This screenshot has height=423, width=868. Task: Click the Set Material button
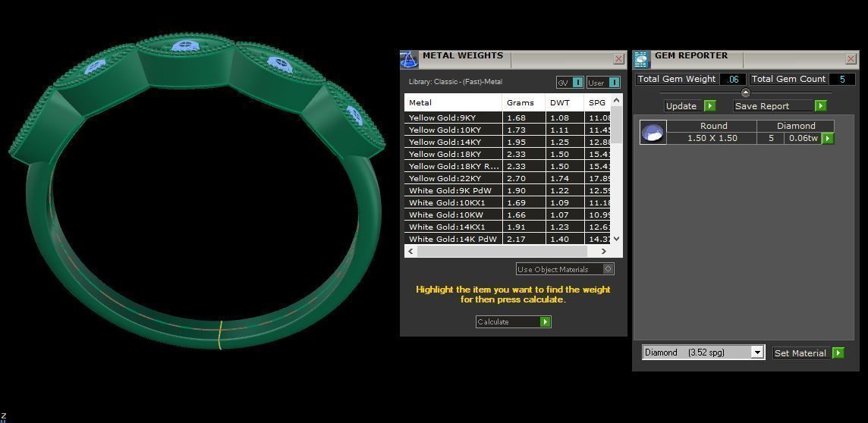pos(808,352)
